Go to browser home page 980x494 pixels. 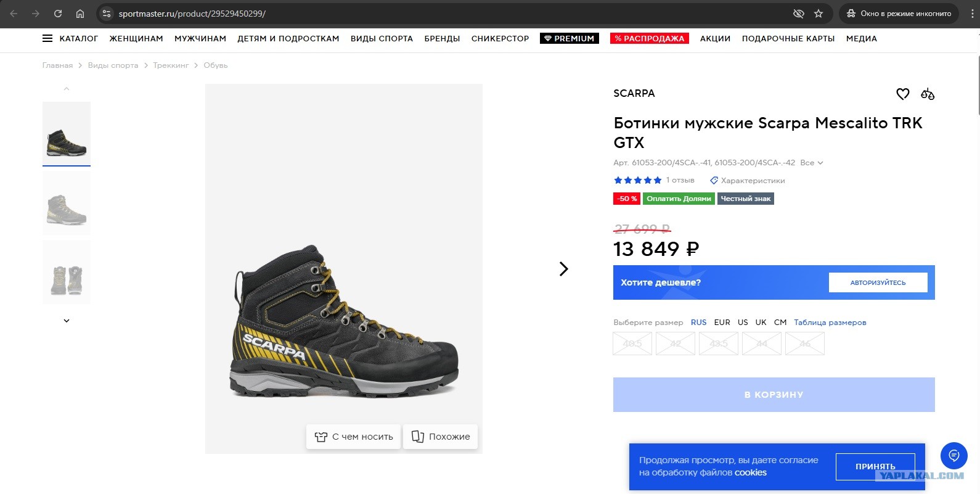pyautogui.click(x=80, y=14)
